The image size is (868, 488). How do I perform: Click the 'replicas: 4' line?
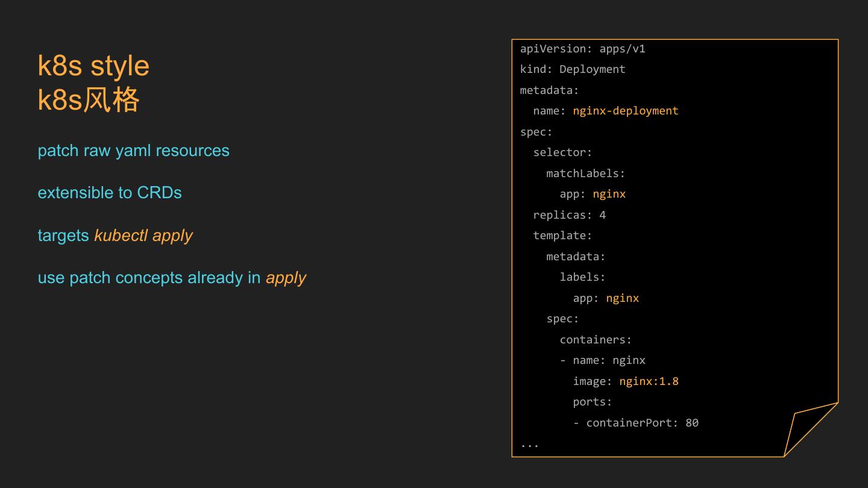coord(569,215)
